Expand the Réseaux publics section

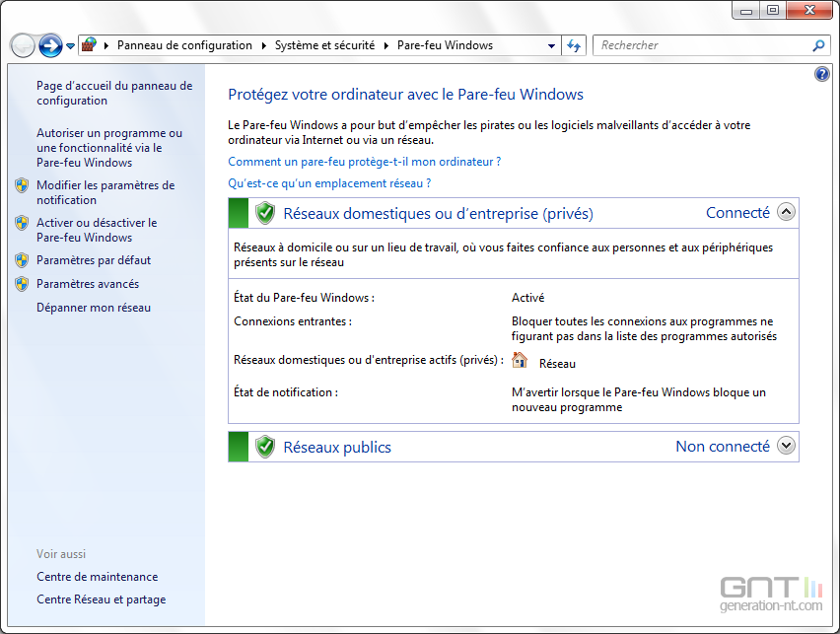coord(786,446)
